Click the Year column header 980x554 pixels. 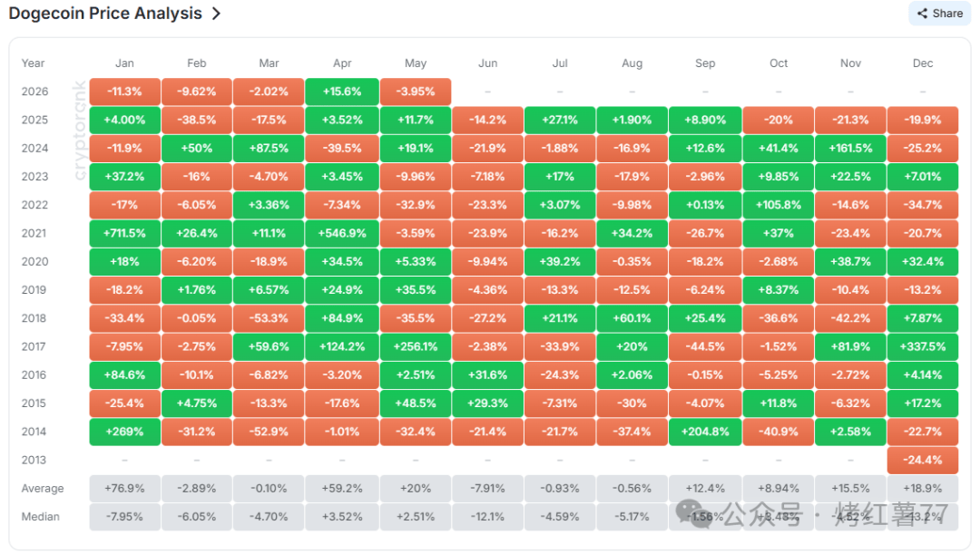(34, 63)
